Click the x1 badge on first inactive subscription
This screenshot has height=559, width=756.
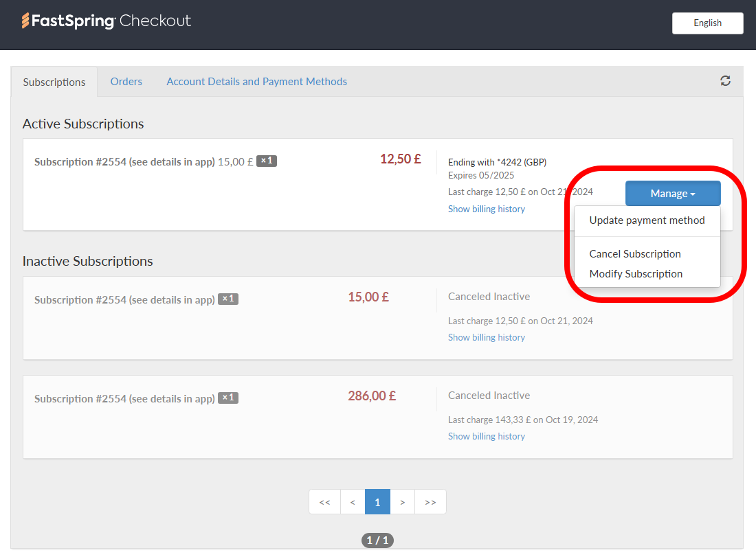tap(228, 299)
